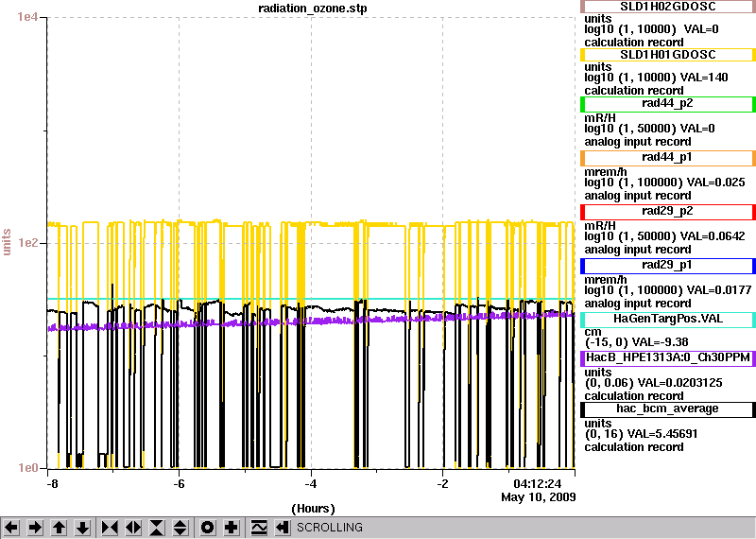Click 'mrem/h' under rad44_p1

606,172
